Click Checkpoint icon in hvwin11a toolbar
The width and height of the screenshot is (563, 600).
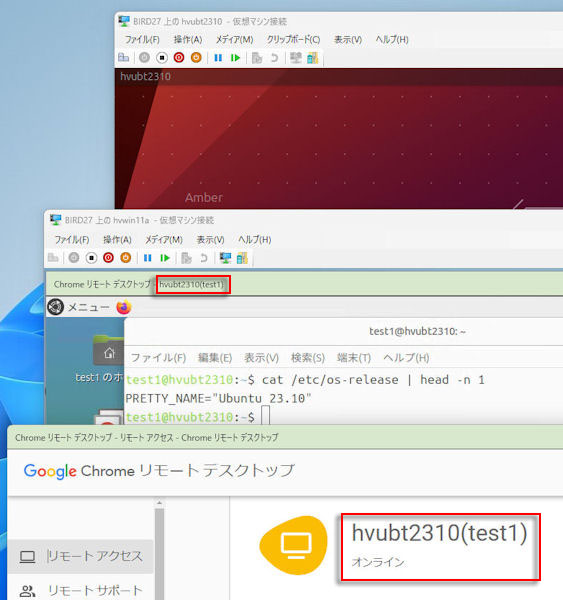click(186, 258)
